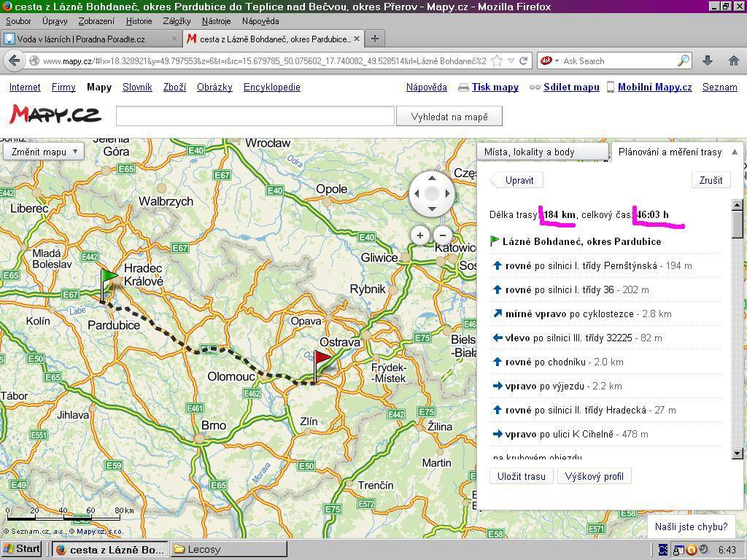Screen dimensions: 747x560
Task: Open a new tab with plus button
Action: click(375, 39)
